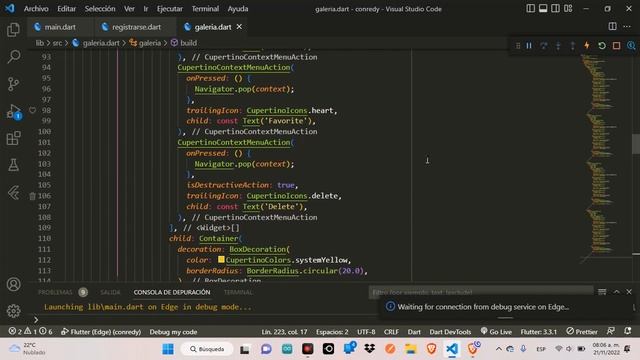
Task: Open the Editar menu
Action: point(67,9)
